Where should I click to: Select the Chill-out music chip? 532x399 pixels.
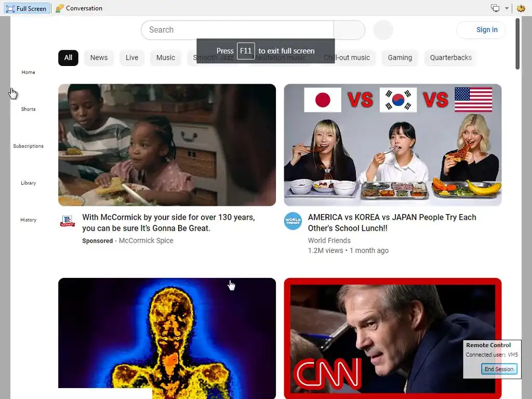347,58
